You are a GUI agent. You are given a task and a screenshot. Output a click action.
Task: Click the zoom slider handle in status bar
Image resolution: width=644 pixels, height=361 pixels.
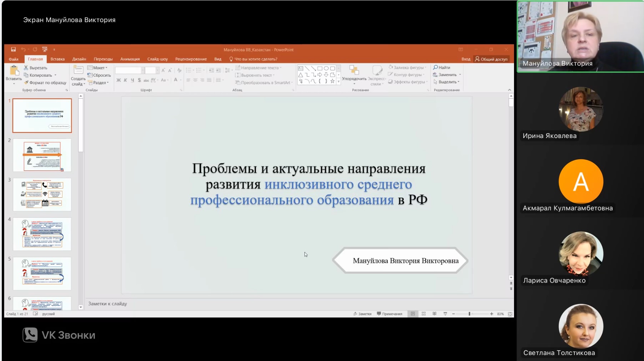click(x=469, y=314)
